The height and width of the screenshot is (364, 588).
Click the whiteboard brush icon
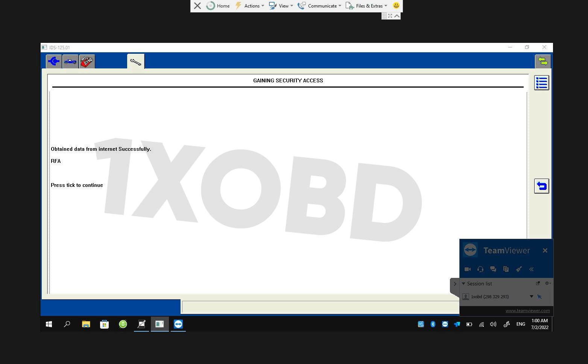click(519, 269)
